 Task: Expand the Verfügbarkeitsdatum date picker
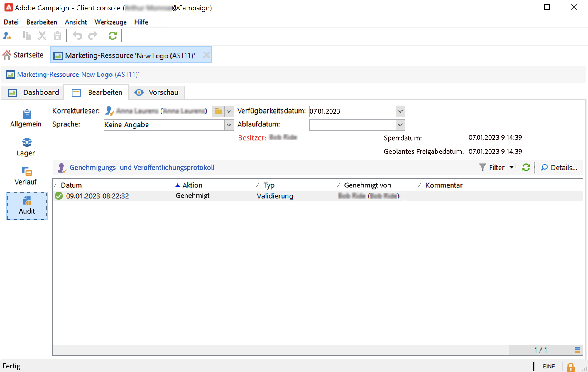pyautogui.click(x=400, y=111)
